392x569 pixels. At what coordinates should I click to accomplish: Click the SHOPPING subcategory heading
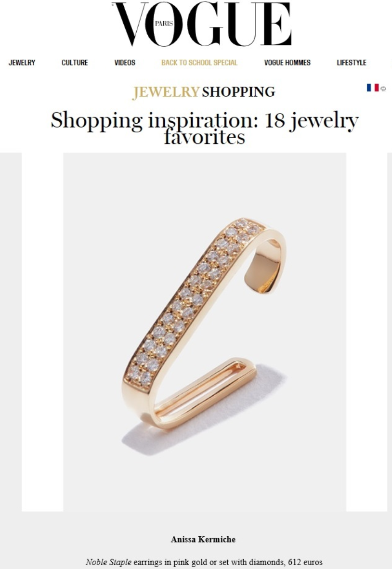coord(238,92)
